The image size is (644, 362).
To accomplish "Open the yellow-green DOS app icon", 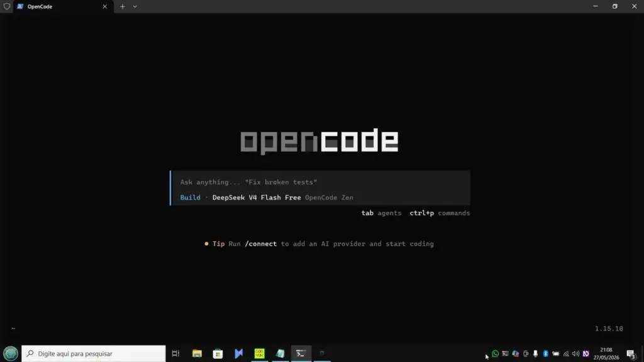I will [260, 353].
